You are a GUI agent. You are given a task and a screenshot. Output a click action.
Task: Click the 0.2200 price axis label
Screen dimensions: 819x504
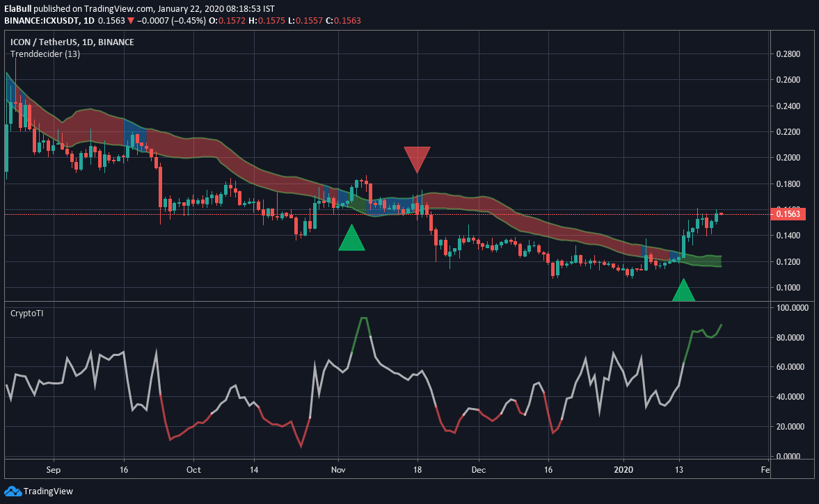[x=788, y=131]
